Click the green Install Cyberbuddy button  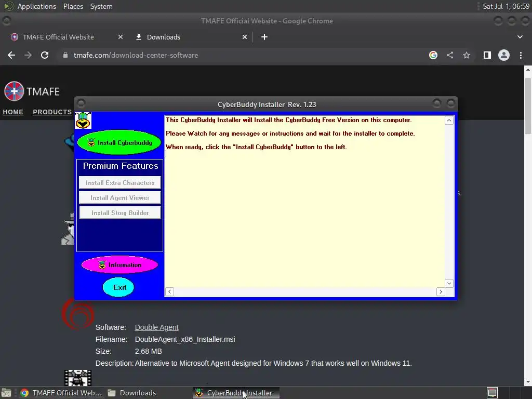coord(119,142)
